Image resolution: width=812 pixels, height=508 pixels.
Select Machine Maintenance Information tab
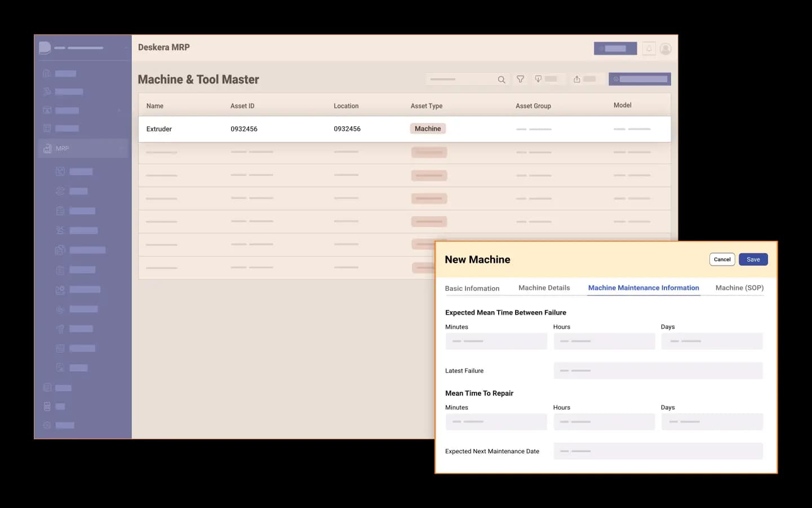(644, 288)
